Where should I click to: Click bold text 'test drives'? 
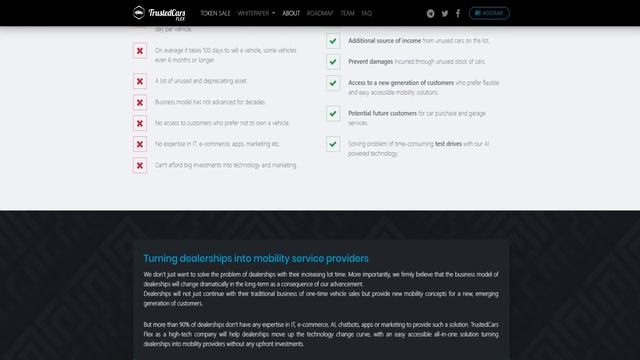[448, 144]
